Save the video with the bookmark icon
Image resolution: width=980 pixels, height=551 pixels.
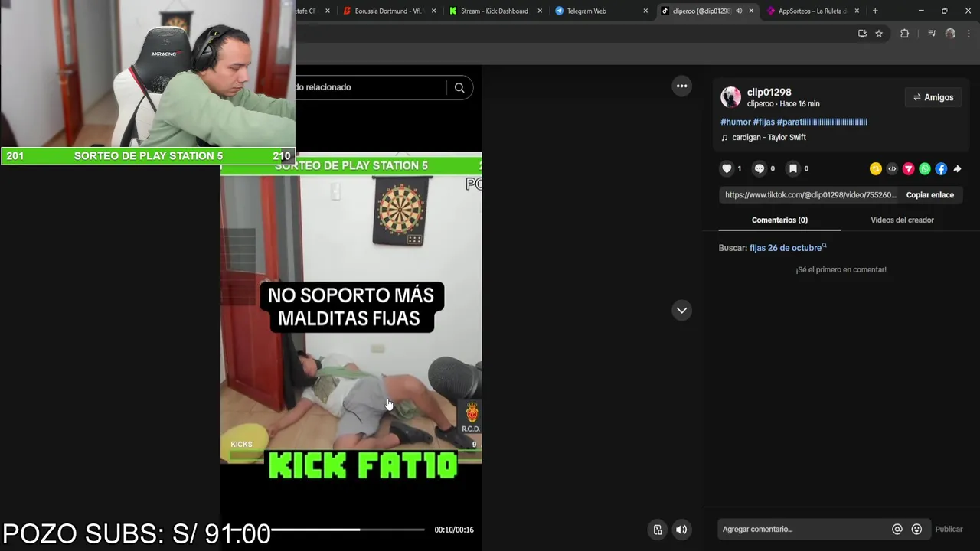coord(793,168)
